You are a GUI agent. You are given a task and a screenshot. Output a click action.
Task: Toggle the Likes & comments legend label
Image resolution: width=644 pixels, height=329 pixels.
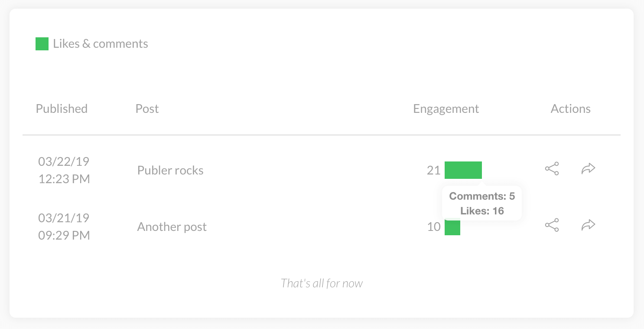pyautogui.click(x=101, y=44)
